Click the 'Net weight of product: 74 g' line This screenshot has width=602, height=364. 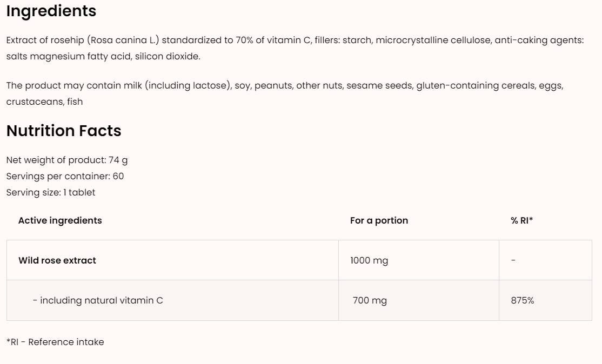click(67, 160)
